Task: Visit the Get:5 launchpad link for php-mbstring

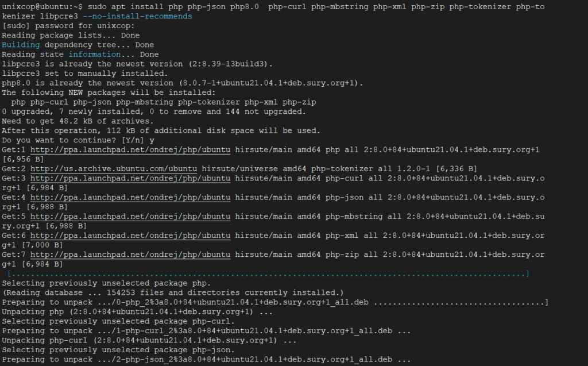Action: 130,217
